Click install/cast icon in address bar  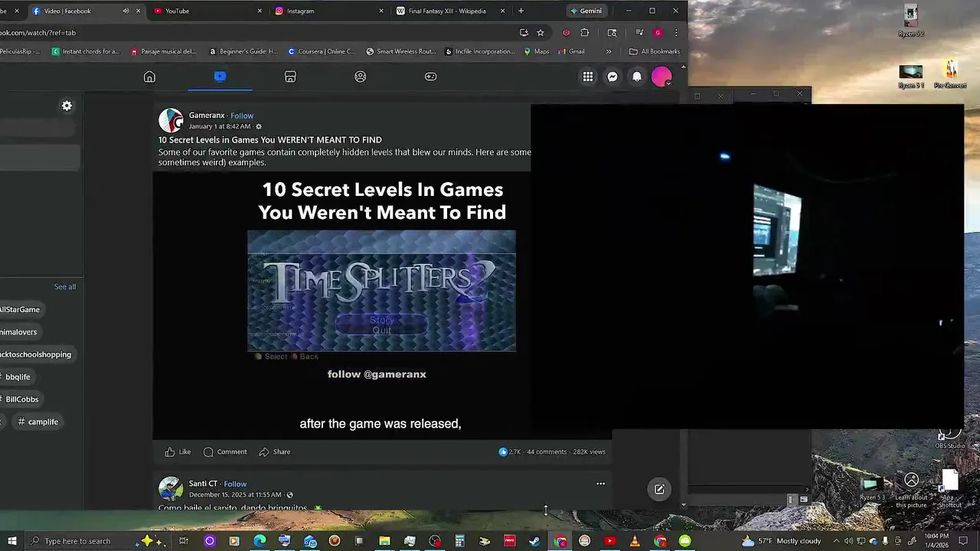coord(524,33)
